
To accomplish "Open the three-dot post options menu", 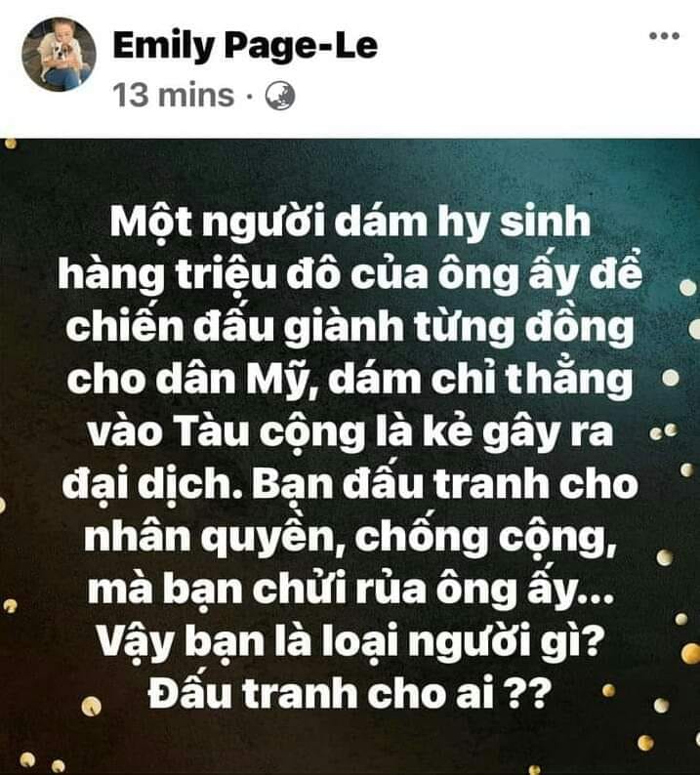I will [664, 35].
